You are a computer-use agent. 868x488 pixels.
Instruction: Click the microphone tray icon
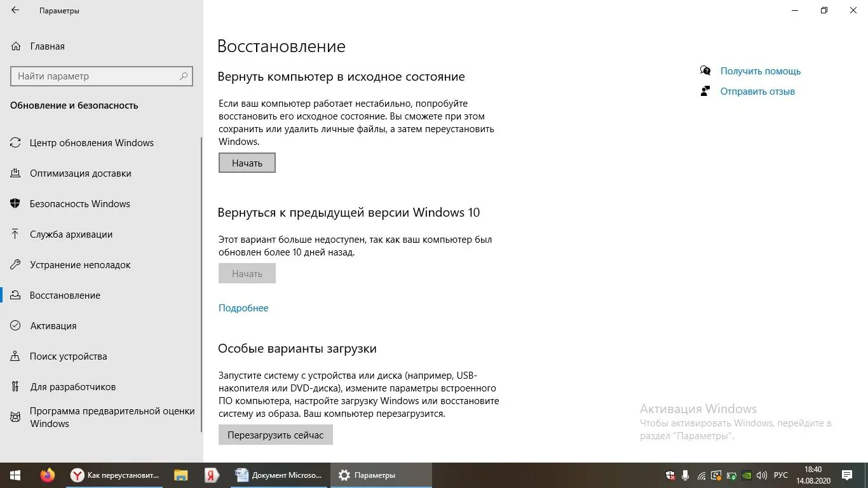coord(686,475)
